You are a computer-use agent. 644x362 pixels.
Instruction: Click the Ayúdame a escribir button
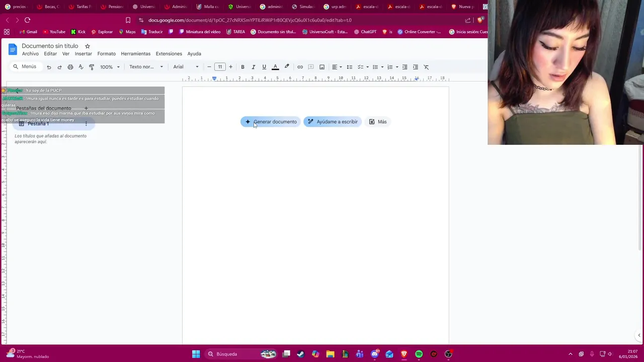point(333,122)
